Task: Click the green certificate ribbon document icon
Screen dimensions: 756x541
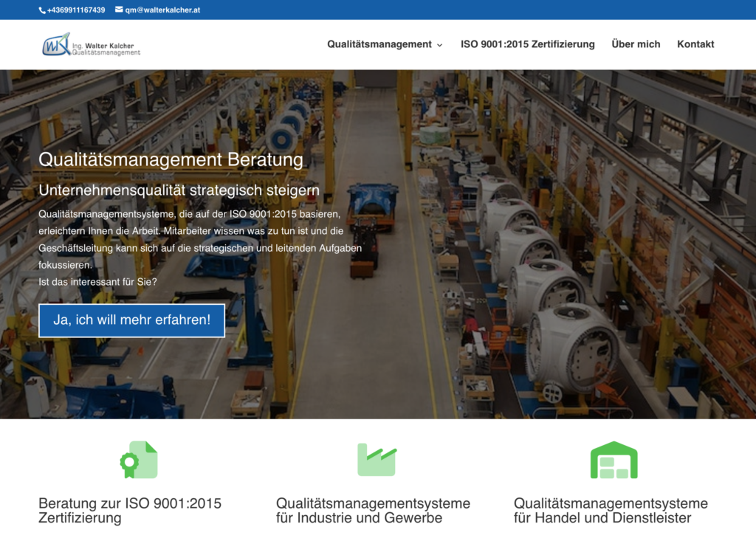Action: pos(138,459)
